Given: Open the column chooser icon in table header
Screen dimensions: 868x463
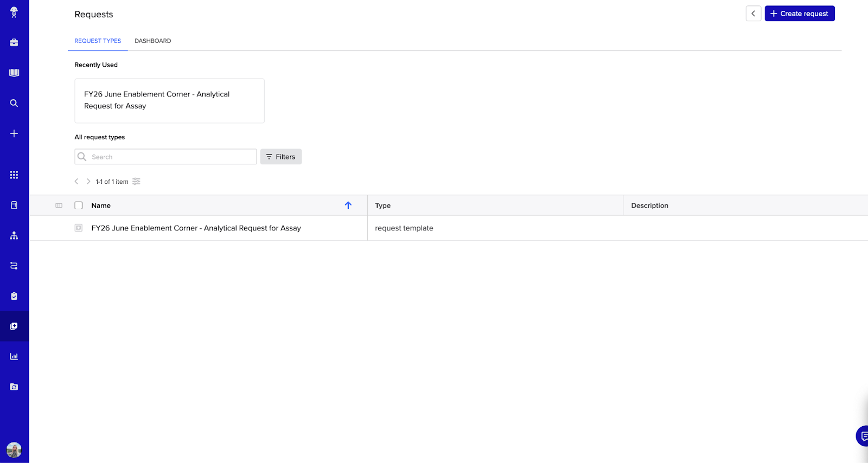Looking at the screenshot, I should coord(59,205).
